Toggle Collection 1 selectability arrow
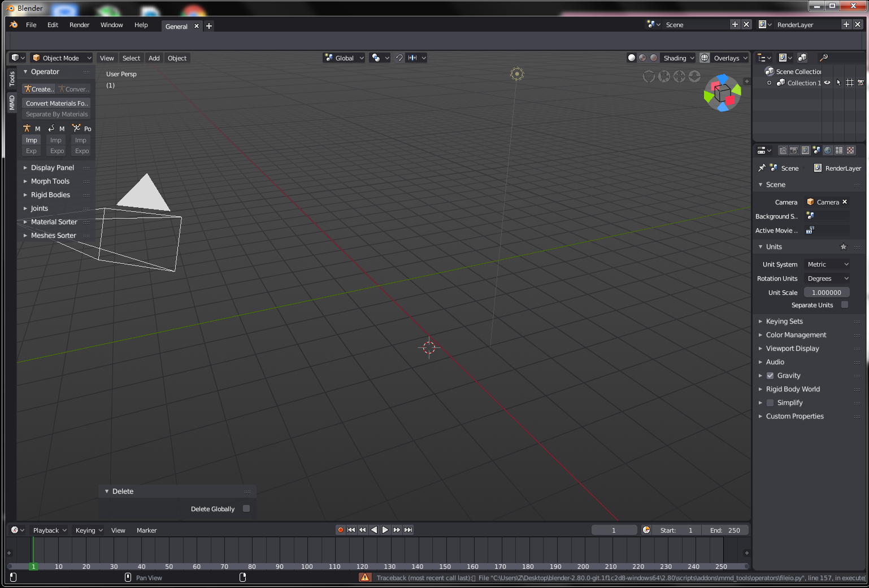 (838, 82)
